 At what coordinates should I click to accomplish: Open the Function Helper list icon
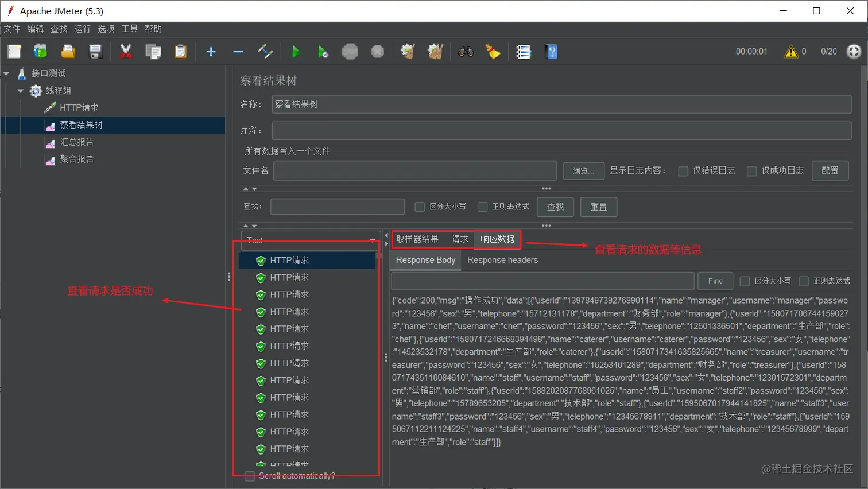(x=524, y=52)
